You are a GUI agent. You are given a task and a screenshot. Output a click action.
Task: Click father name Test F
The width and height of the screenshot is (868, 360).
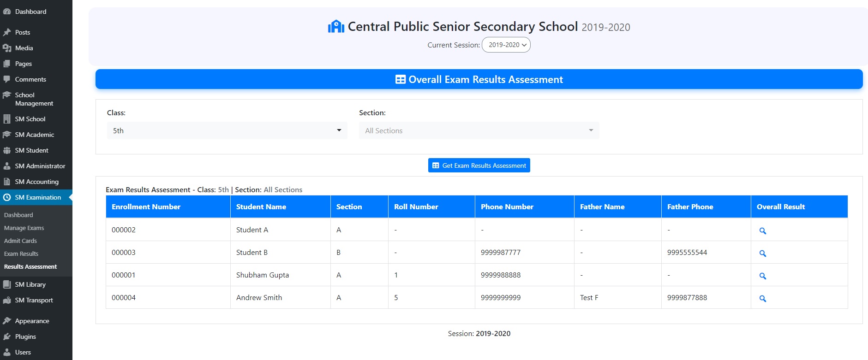589,297
